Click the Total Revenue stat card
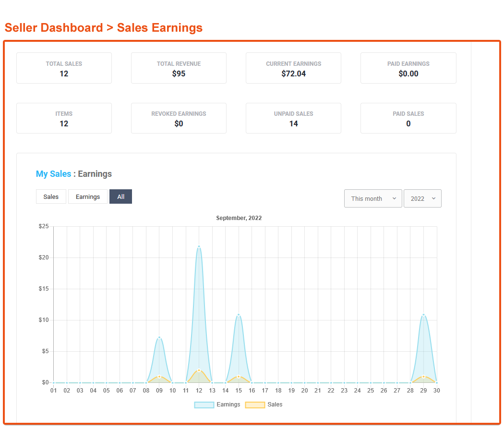This screenshot has height=442, width=504. point(179,68)
